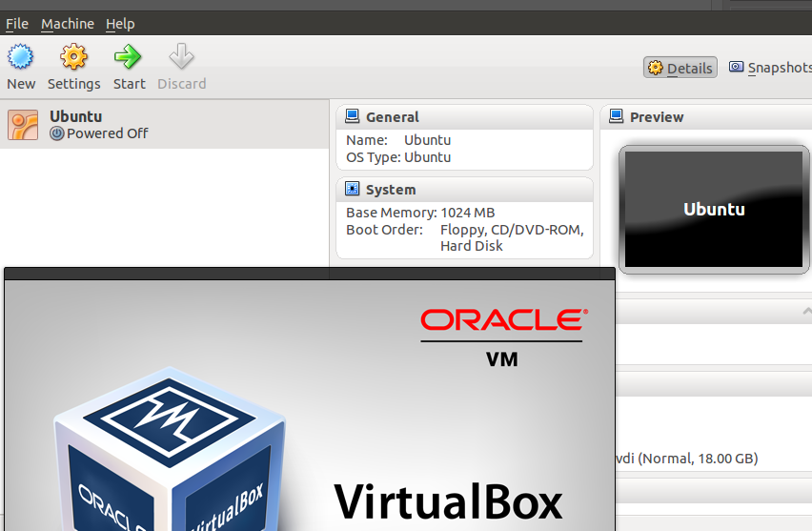Image resolution: width=812 pixels, height=531 pixels.
Task: Click the General section monitor icon
Action: [352, 116]
